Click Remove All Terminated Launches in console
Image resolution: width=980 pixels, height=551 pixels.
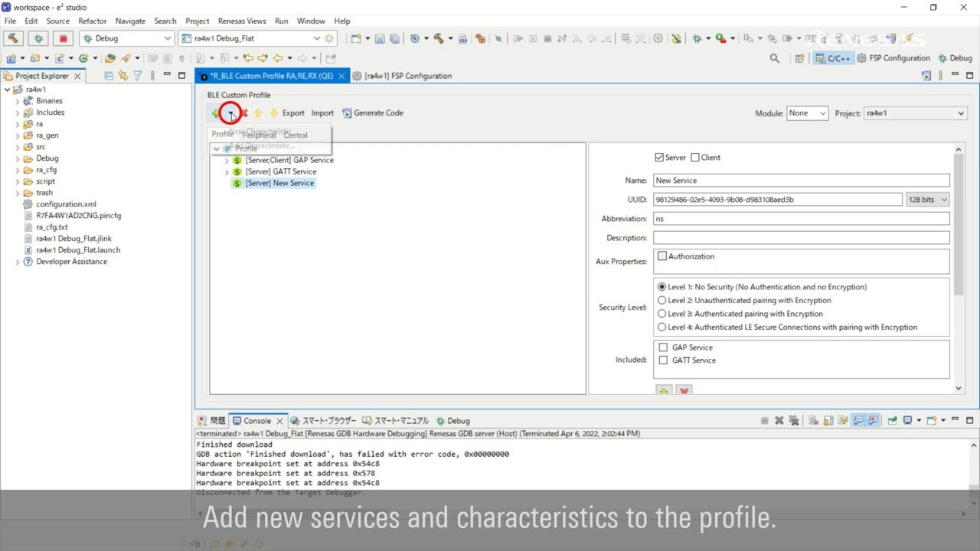point(794,421)
